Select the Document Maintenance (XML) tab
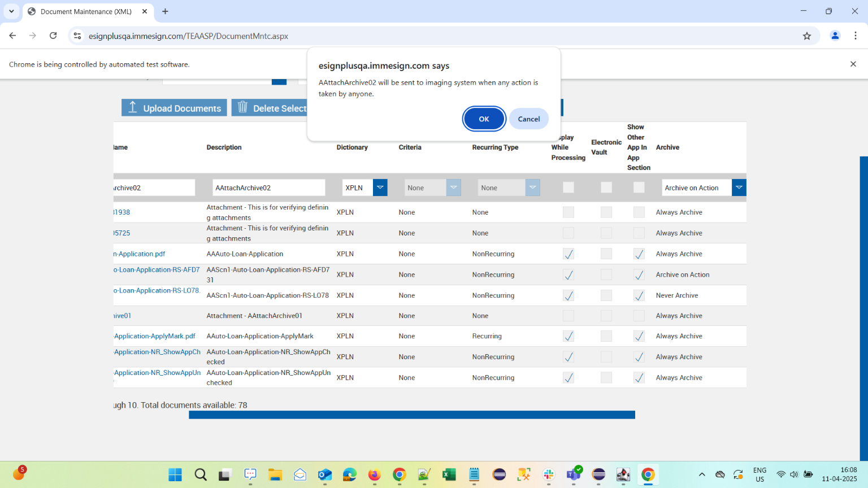 88,11
